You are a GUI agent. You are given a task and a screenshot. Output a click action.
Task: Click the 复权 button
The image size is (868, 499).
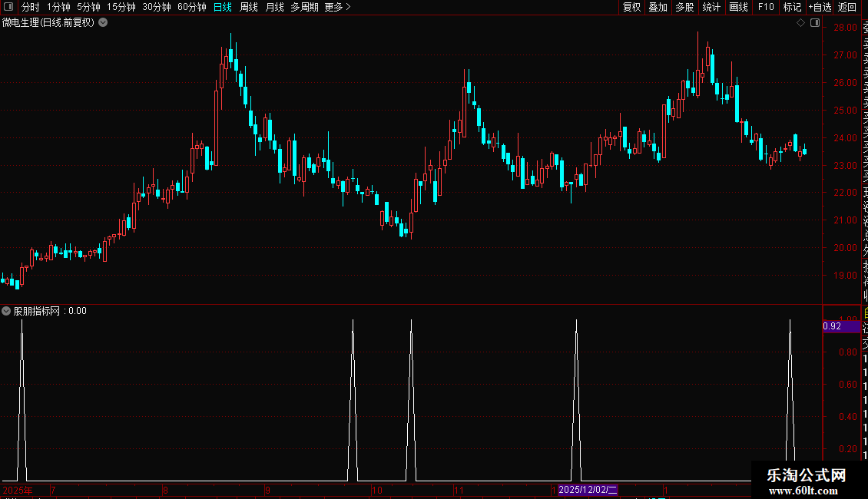(631, 7)
